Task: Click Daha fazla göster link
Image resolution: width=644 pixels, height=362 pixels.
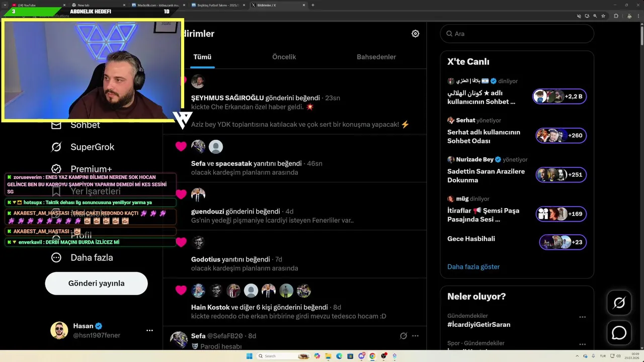Action: [x=473, y=266]
